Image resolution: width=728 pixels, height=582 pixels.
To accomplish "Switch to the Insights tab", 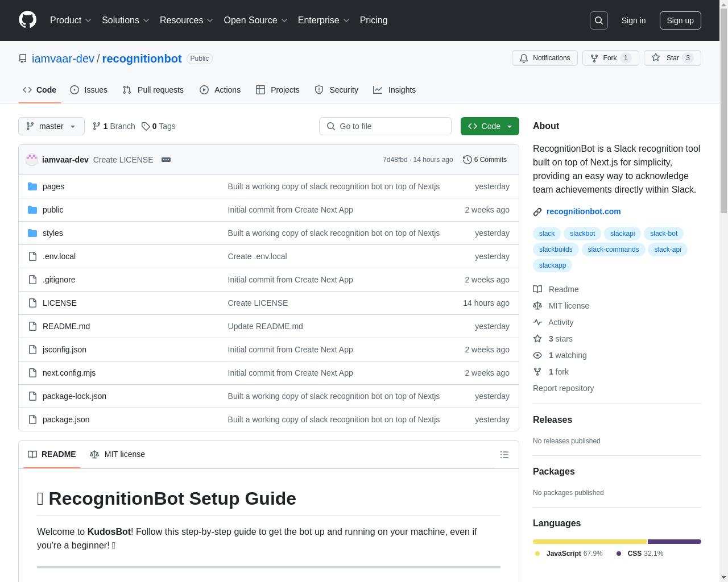I will click(395, 90).
